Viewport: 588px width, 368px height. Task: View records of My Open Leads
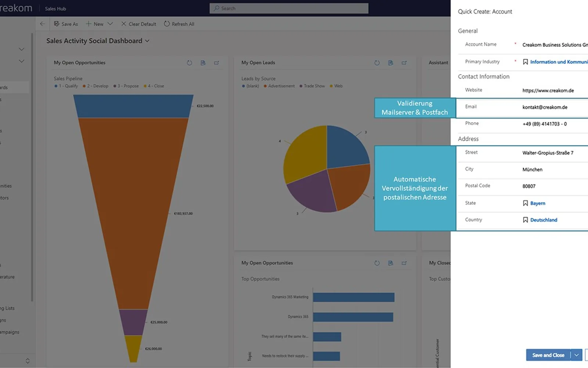pyautogui.click(x=390, y=63)
